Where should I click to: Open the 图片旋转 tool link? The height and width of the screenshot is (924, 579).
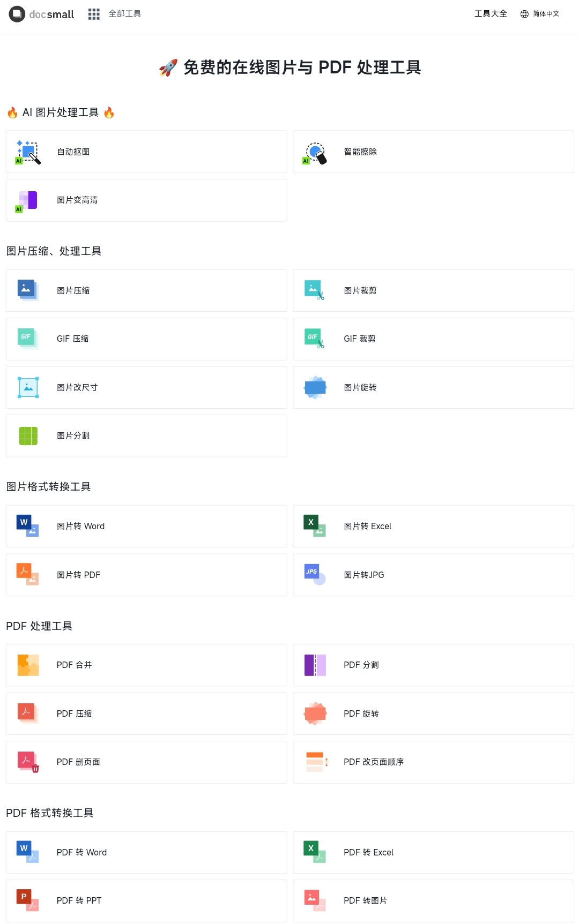click(434, 387)
